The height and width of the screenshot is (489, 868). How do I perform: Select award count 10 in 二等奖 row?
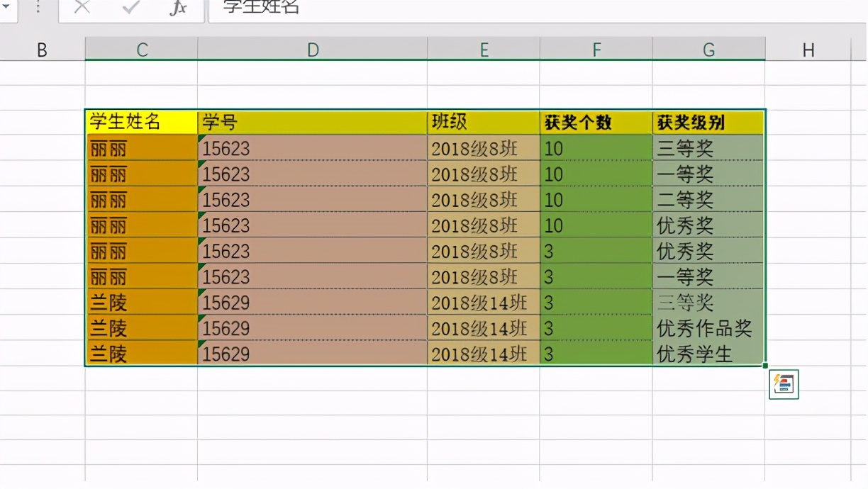596,199
